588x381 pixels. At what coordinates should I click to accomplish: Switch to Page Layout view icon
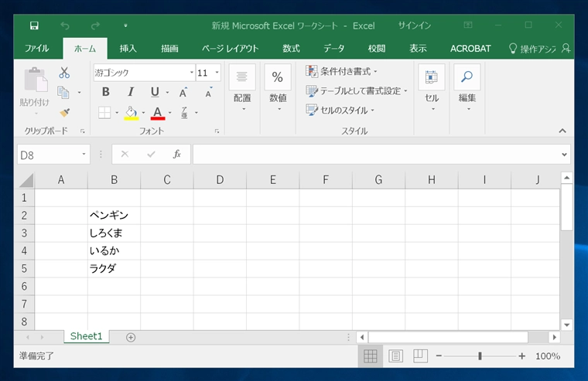click(395, 356)
